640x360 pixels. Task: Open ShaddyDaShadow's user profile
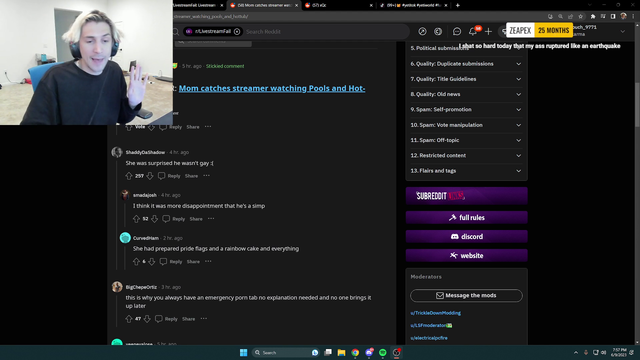click(x=145, y=152)
